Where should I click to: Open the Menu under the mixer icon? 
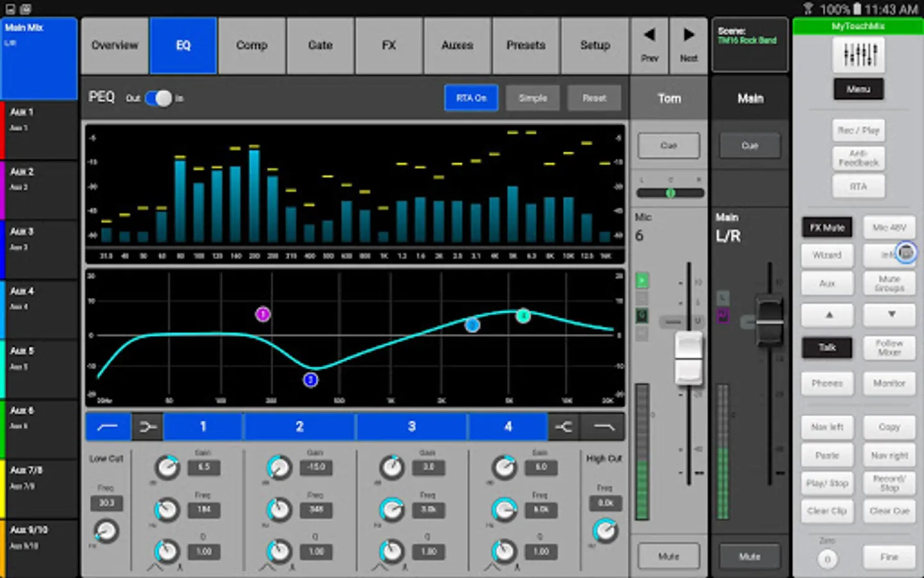point(859,89)
